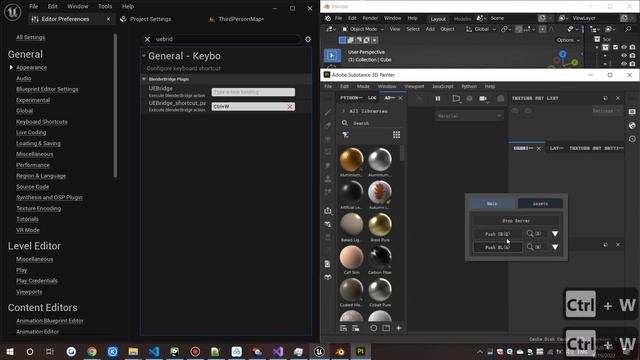
Task: Click the Blender search magnifier in outliner
Action: click(628, 29)
